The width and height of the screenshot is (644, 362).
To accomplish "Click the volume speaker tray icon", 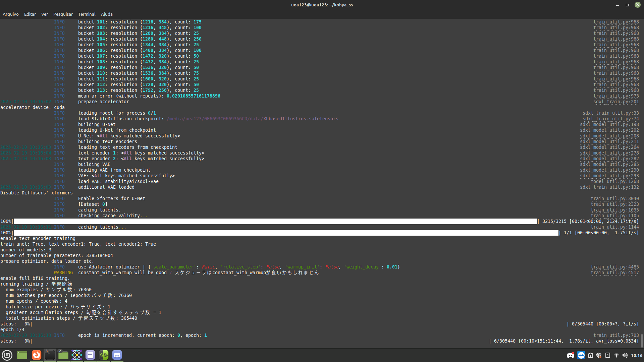I will pyautogui.click(x=625, y=355).
